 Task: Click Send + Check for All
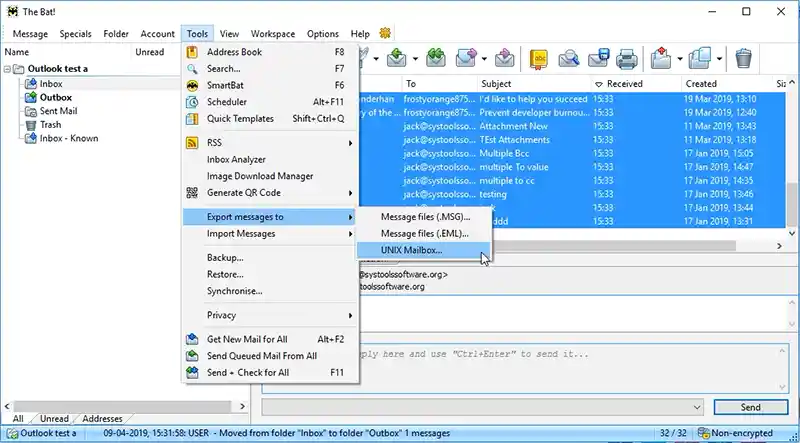click(x=271, y=373)
